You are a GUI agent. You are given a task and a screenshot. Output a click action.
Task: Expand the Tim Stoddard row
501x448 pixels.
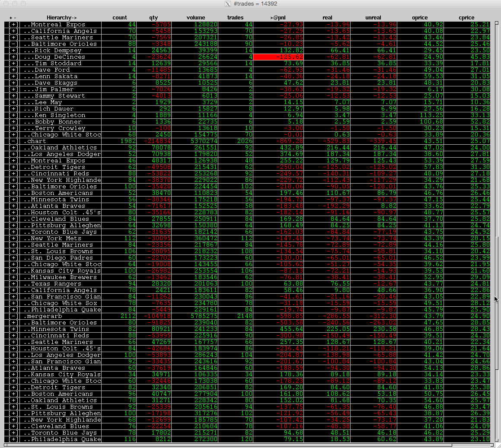[13, 64]
